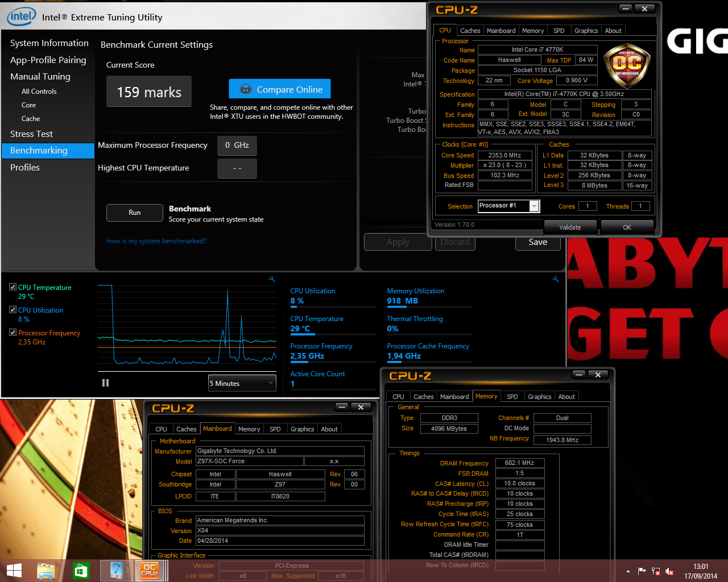
Task: Click the Maximum Processor Frequency 0 GHz field
Action: point(237,145)
